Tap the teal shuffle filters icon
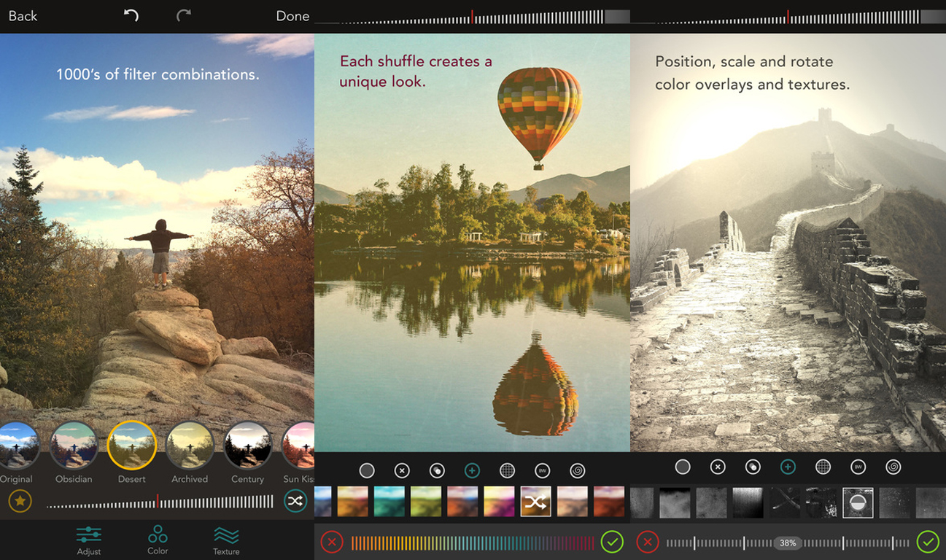This screenshot has height=560, width=946. coord(295,501)
